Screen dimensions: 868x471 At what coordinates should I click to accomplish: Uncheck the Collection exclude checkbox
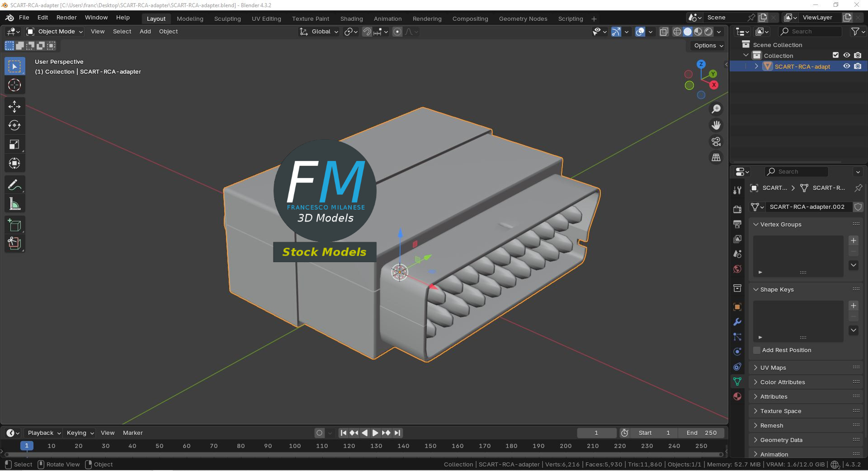point(836,55)
